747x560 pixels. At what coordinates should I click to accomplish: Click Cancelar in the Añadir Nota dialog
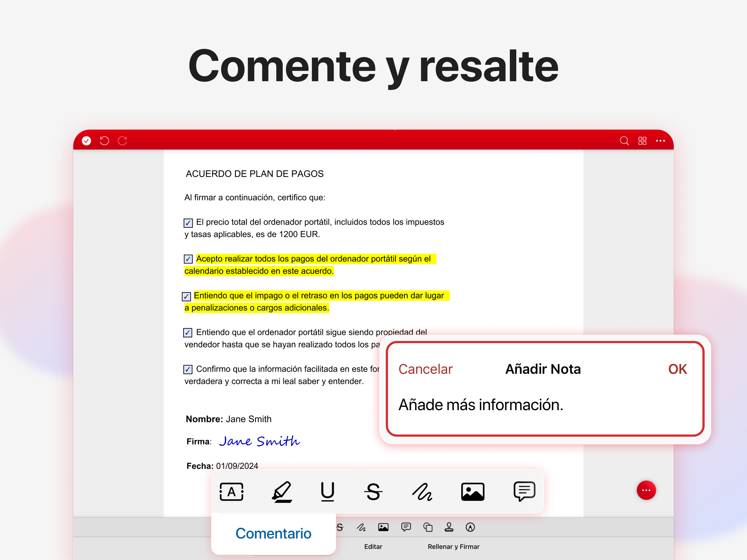pyautogui.click(x=425, y=369)
